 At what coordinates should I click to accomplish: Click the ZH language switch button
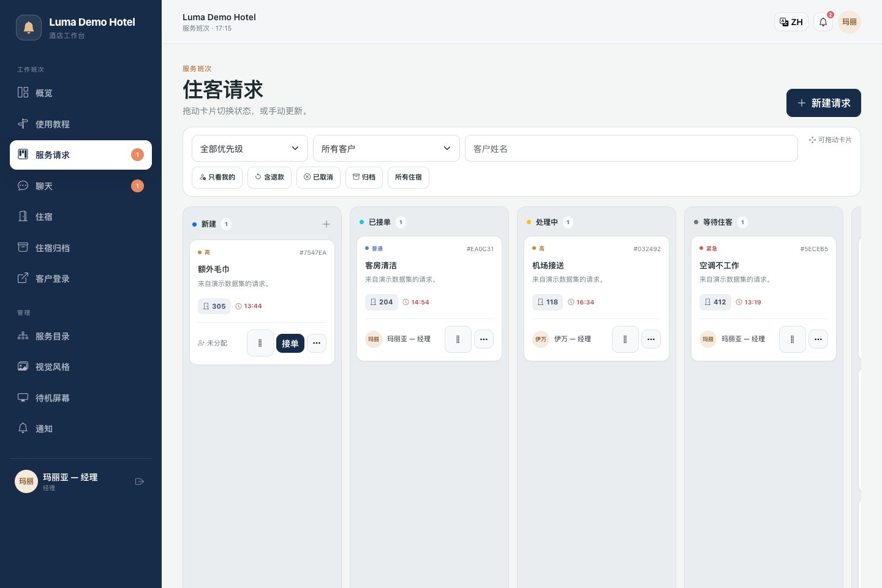791,22
